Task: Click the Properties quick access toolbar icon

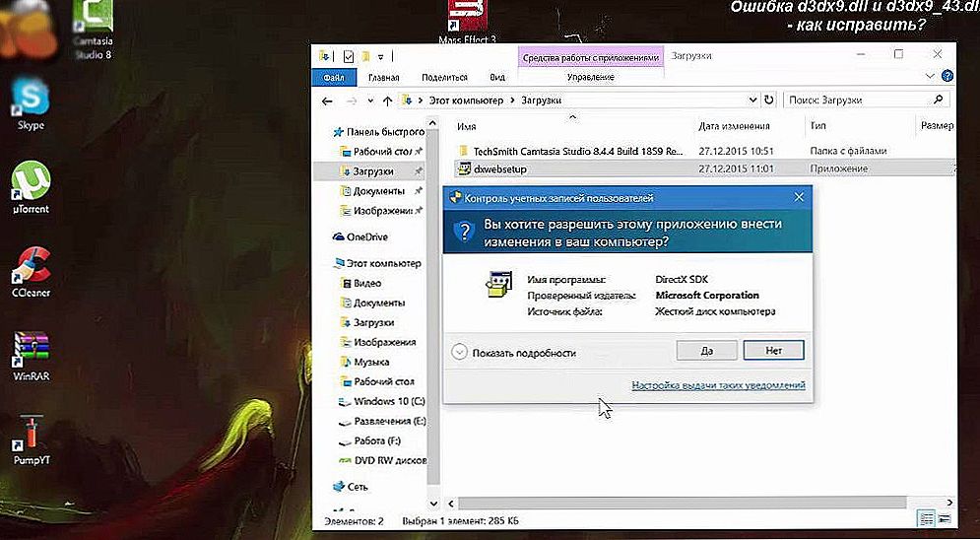Action: click(349, 56)
